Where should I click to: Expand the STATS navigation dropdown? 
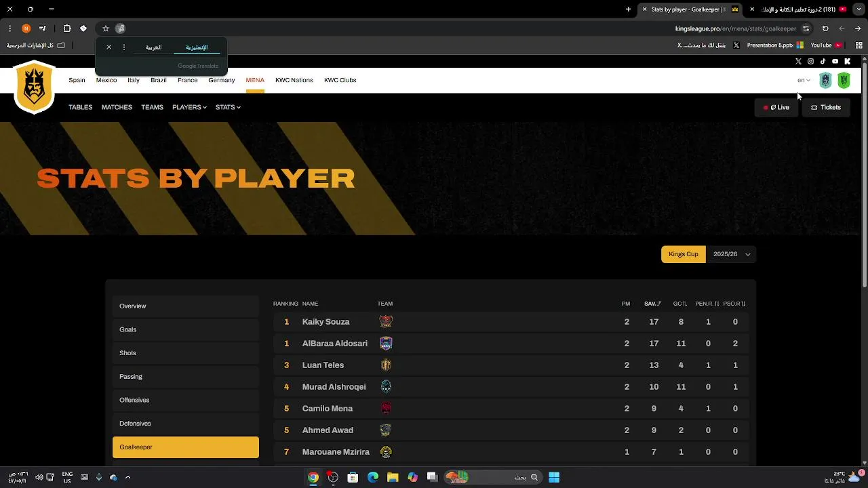click(x=228, y=107)
